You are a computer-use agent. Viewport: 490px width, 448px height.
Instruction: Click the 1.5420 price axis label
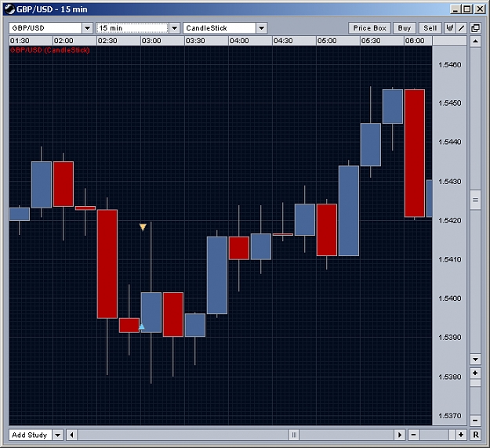tap(450, 221)
